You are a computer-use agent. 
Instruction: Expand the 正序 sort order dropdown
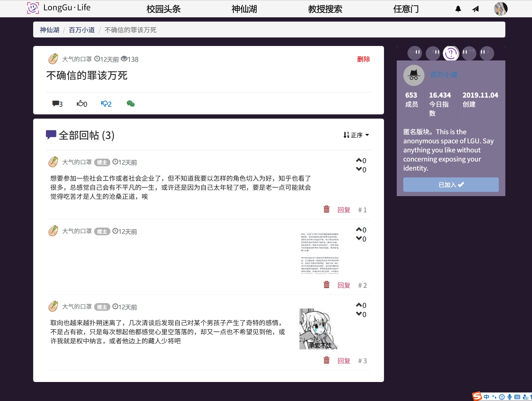coord(356,135)
